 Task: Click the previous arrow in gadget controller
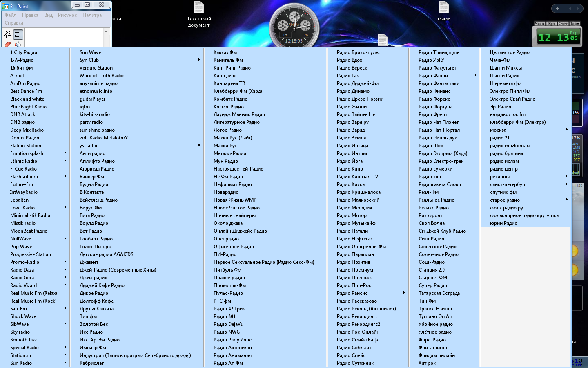570,8
